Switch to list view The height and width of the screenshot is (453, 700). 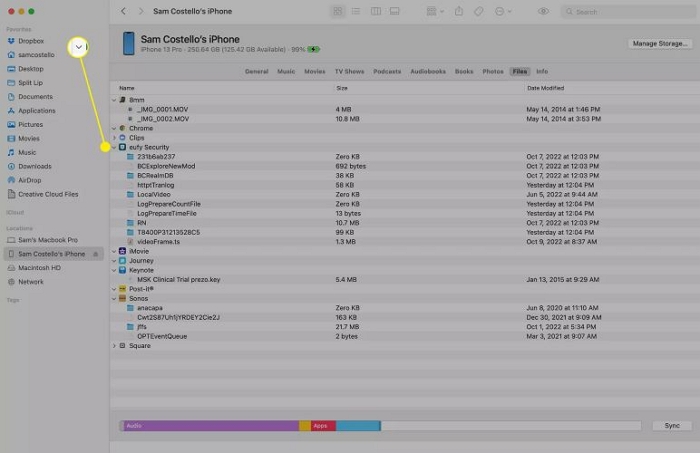click(357, 11)
